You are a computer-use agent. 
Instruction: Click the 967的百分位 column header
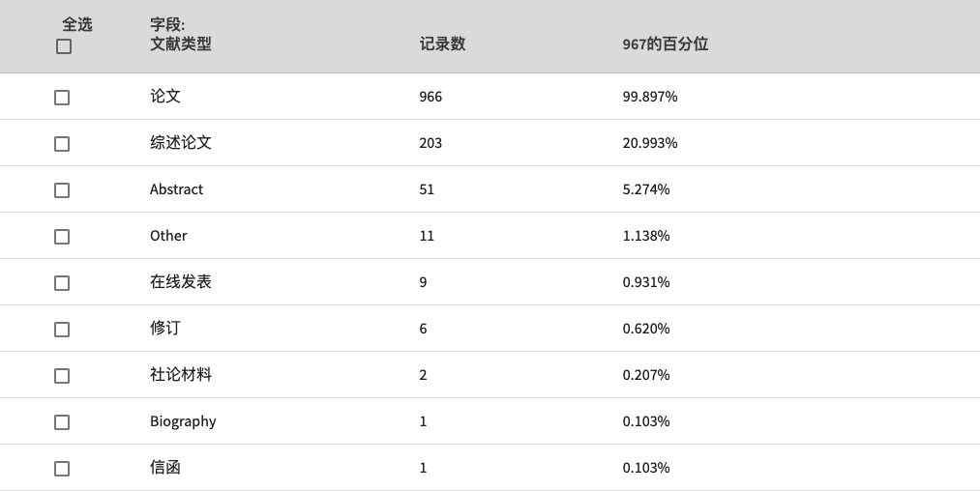tap(665, 43)
